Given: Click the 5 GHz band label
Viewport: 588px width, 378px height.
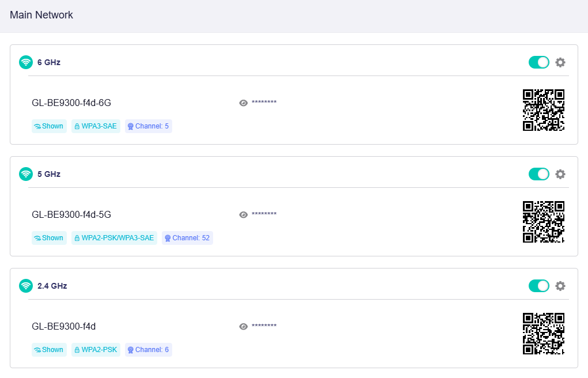Looking at the screenshot, I should [49, 174].
